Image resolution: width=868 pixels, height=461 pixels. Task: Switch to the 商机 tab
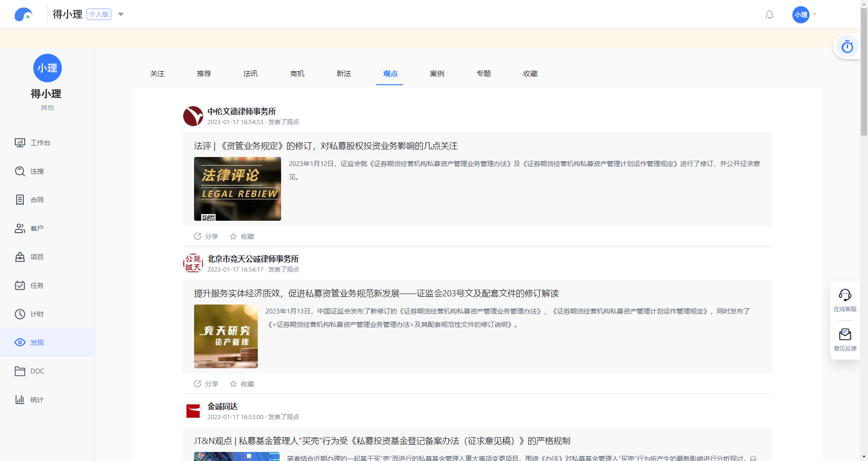pos(297,74)
